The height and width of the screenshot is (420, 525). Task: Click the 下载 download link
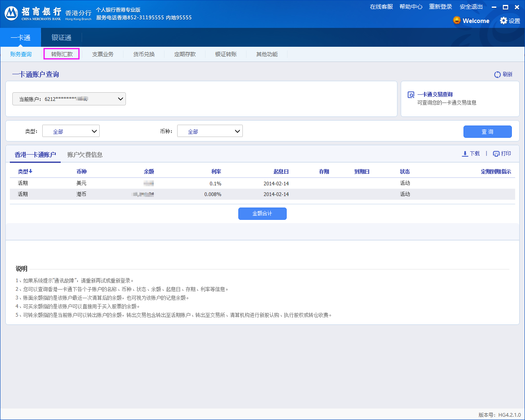[x=475, y=153]
